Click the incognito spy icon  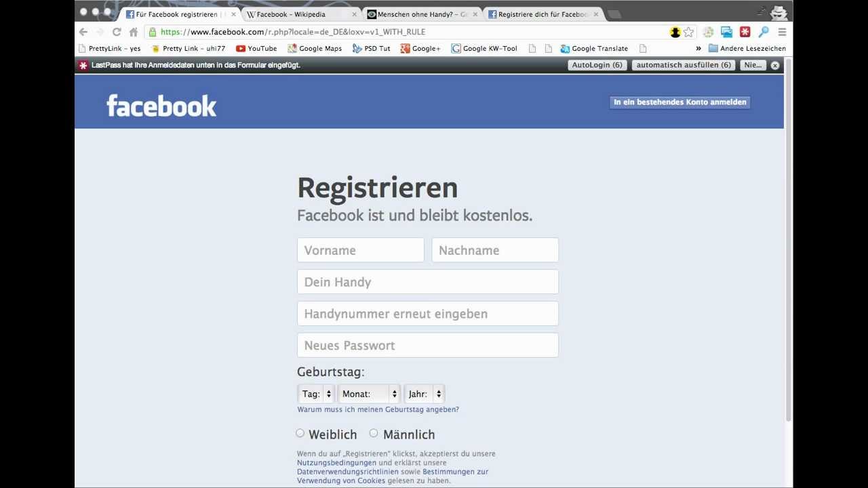tap(779, 12)
